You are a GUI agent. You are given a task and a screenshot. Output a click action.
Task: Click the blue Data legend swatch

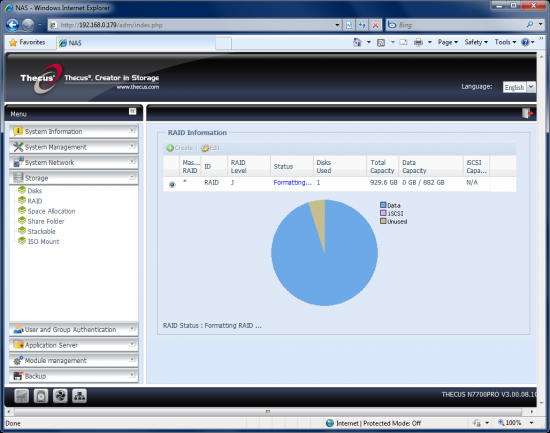(x=383, y=205)
